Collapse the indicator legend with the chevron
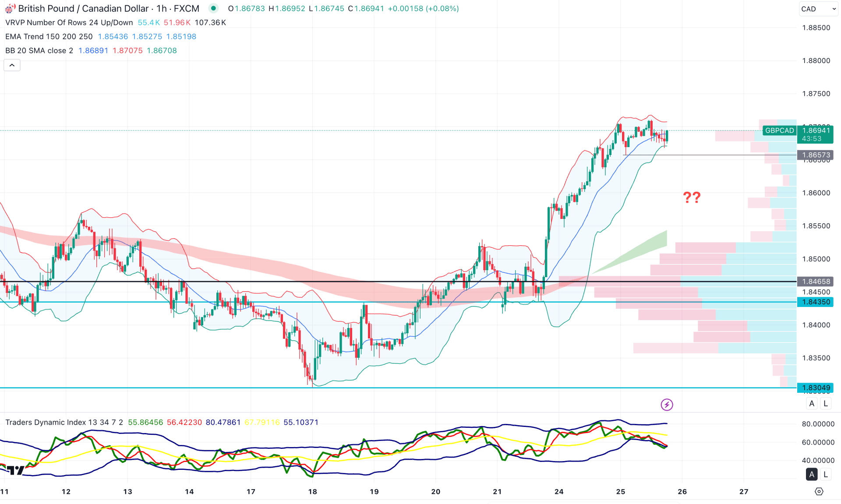 pos(12,65)
